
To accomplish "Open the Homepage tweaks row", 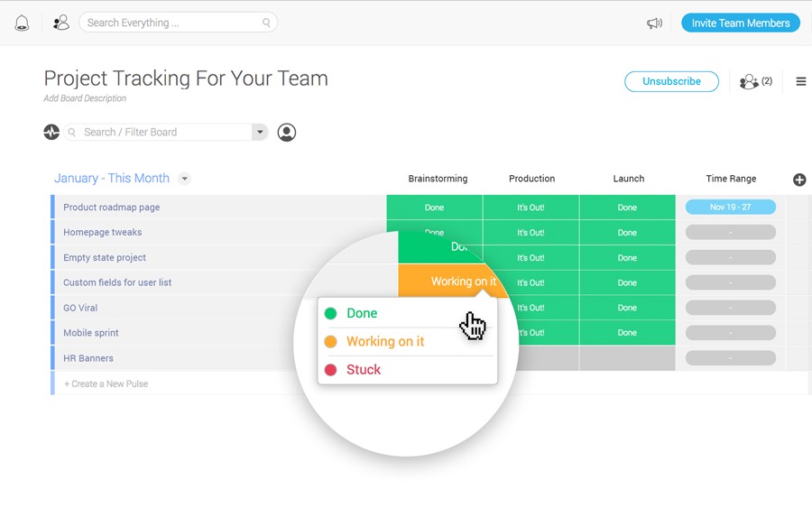I will (102, 232).
